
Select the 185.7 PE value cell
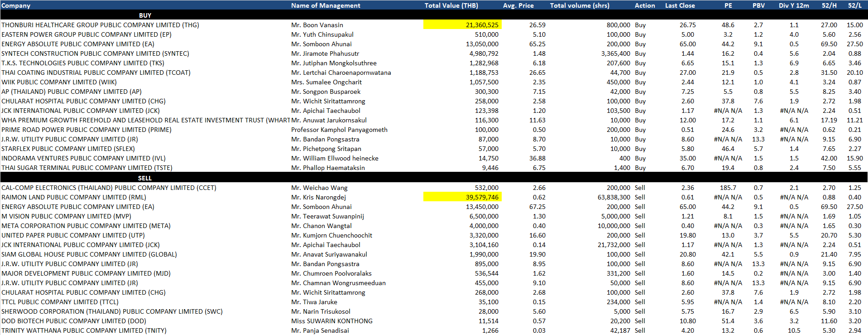click(x=728, y=188)
